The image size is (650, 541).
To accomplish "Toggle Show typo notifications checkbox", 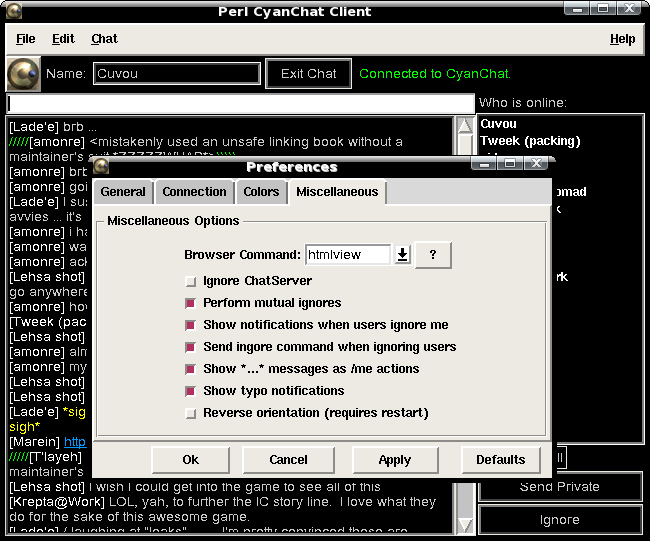I will [x=191, y=391].
